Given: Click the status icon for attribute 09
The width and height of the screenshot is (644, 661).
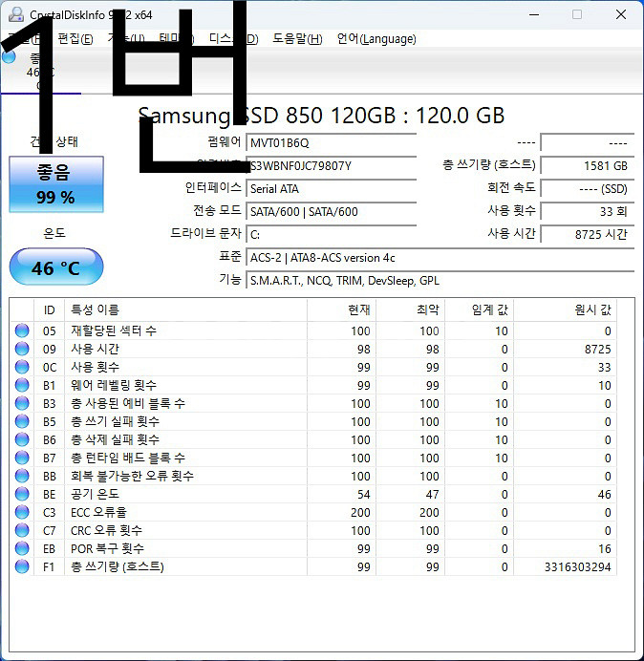Looking at the screenshot, I should (x=22, y=349).
